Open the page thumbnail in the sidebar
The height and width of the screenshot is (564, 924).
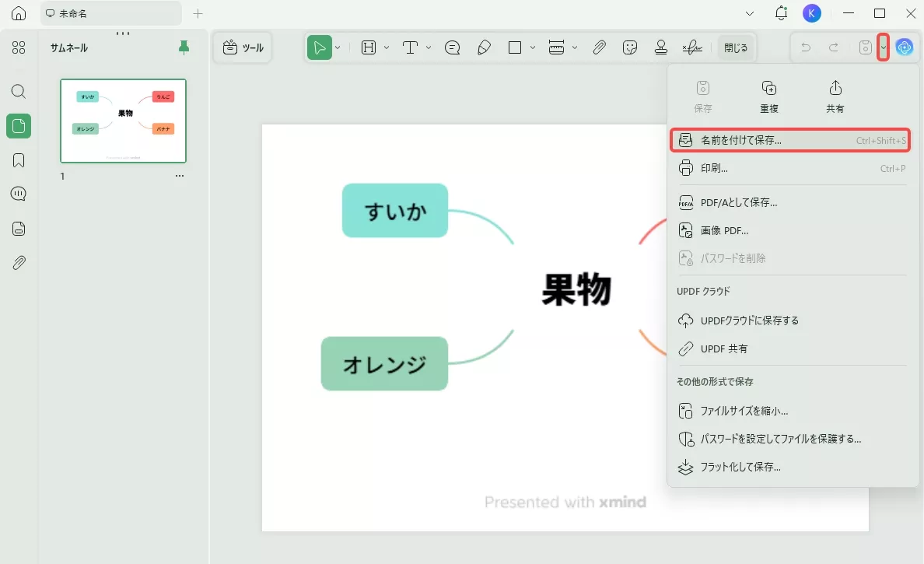[123, 121]
